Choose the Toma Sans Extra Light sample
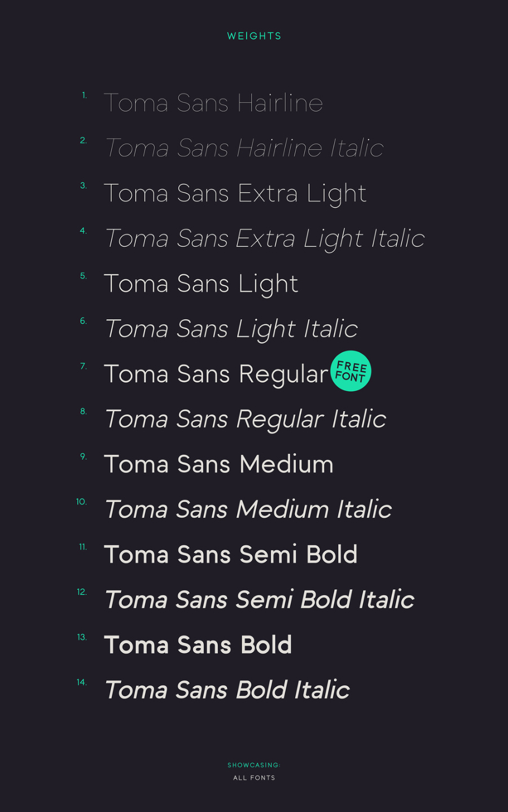The image size is (508, 812). pyautogui.click(x=235, y=193)
